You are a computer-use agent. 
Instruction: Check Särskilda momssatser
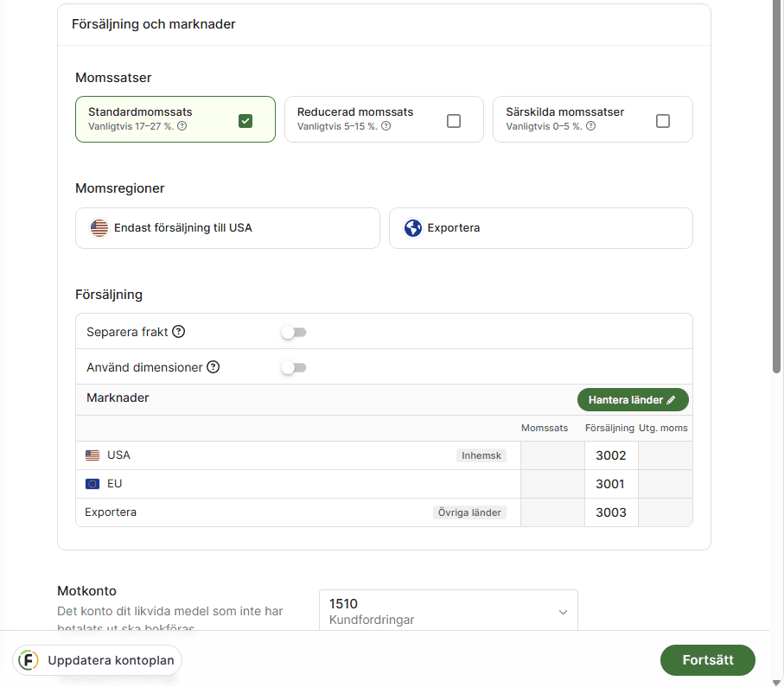coord(663,121)
